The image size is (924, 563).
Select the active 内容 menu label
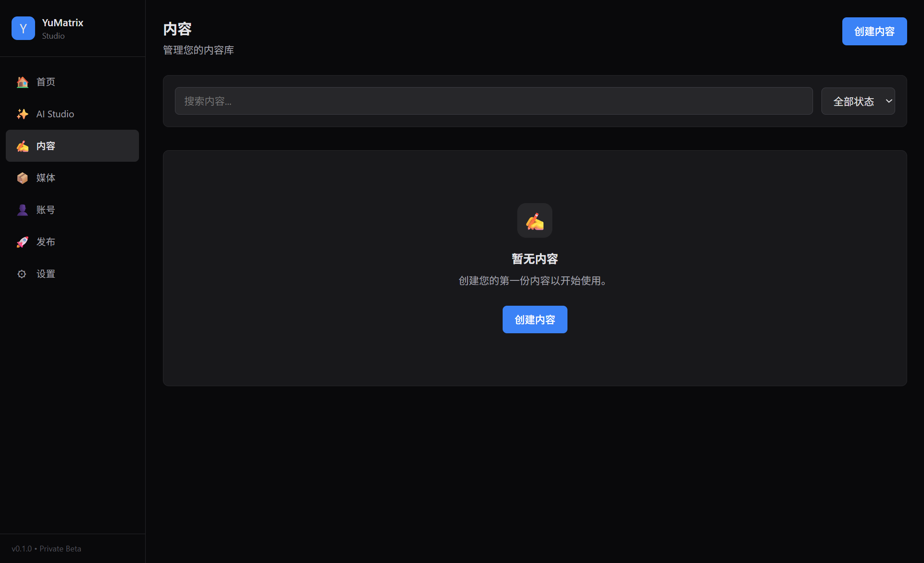pos(46,146)
